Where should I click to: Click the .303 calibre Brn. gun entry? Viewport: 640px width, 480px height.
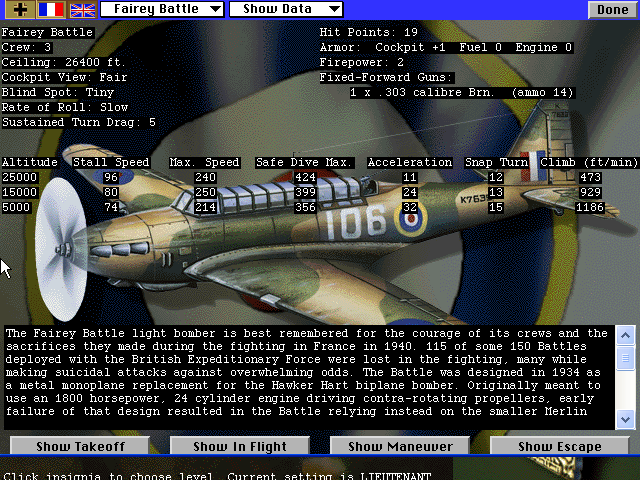tap(461, 93)
